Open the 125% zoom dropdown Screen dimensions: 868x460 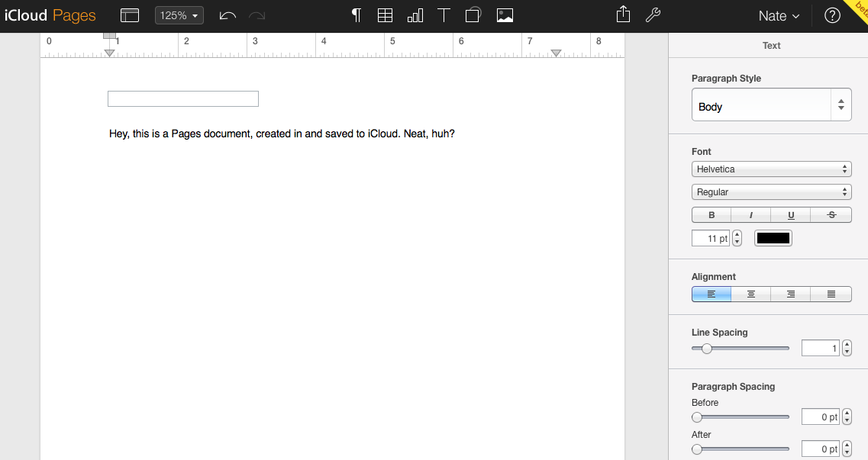pyautogui.click(x=179, y=15)
